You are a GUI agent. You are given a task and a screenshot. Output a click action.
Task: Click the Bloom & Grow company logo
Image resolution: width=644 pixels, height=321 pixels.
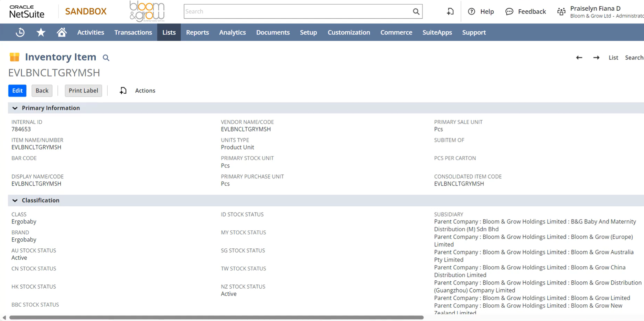[x=147, y=11]
